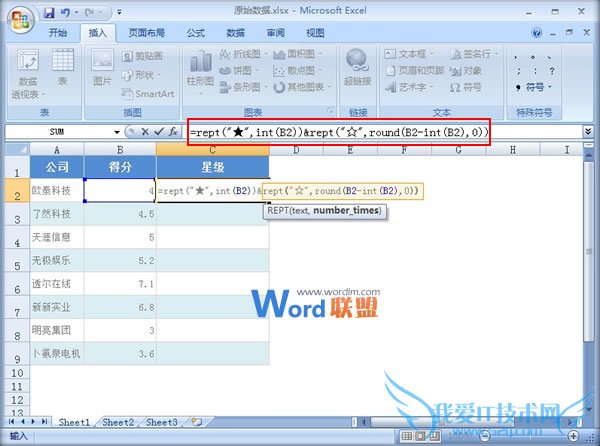Open the 公式 ribbon tab
This screenshot has width=600, height=446.
point(196,33)
